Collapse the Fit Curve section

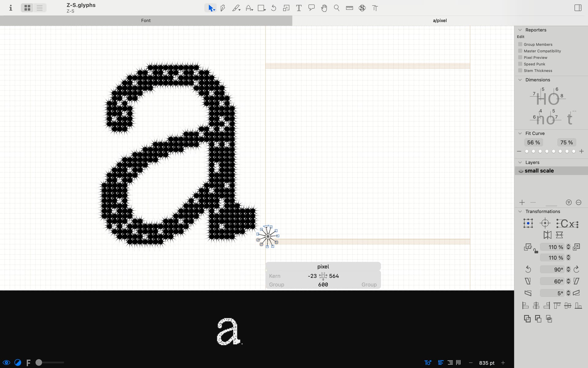(x=520, y=133)
